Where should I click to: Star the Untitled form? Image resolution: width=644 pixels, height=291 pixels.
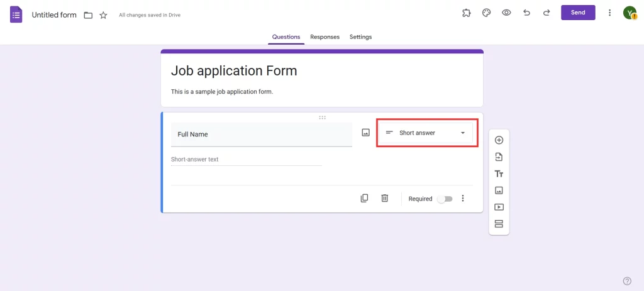point(103,15)
